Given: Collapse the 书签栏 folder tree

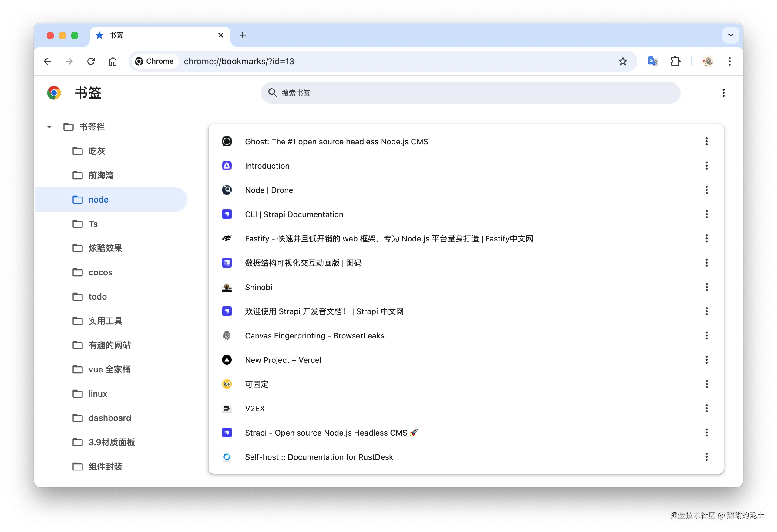Looking at the screenshot, I should [49, 127].
